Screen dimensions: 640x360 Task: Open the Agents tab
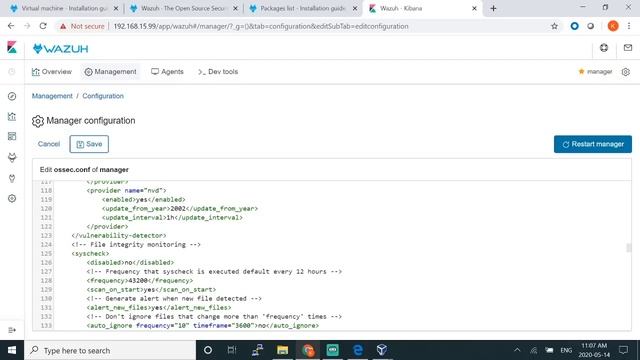[x=167, y=72]
